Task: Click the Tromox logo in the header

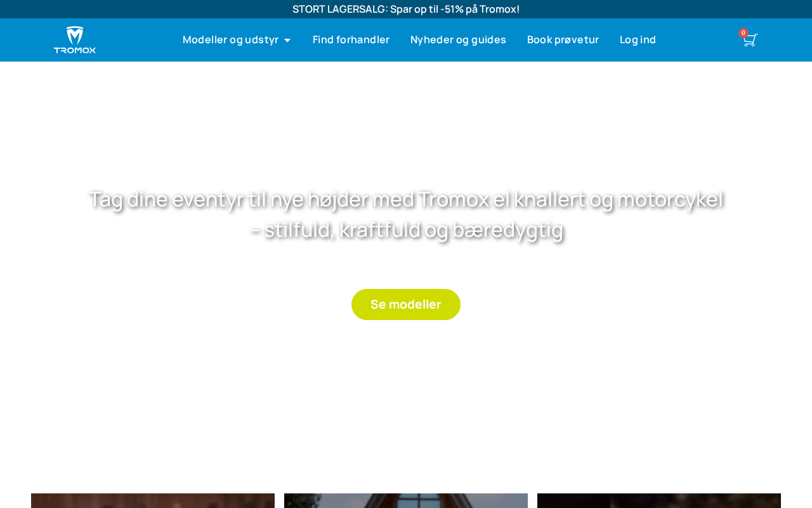Action: tap(75, 40)
